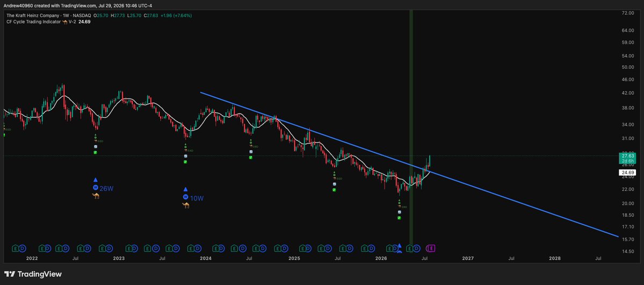Click the 2024 time axis label
The width and height of the screenshot is (644, 285).
click(206, 259)
